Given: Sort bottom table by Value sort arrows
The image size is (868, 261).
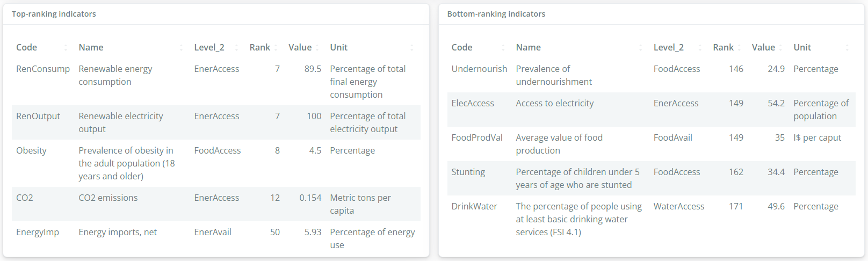Looking at the screenshot, I should coord(780,48).
